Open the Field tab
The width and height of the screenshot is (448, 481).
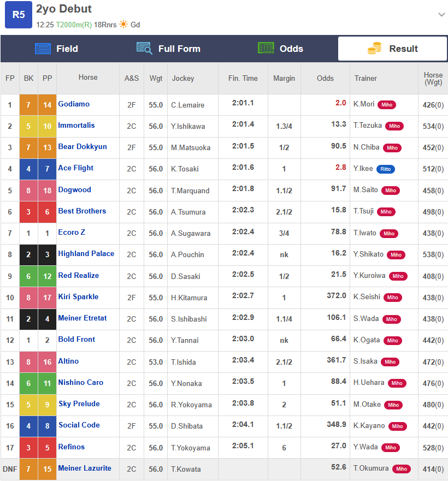(x=56, y=49)
